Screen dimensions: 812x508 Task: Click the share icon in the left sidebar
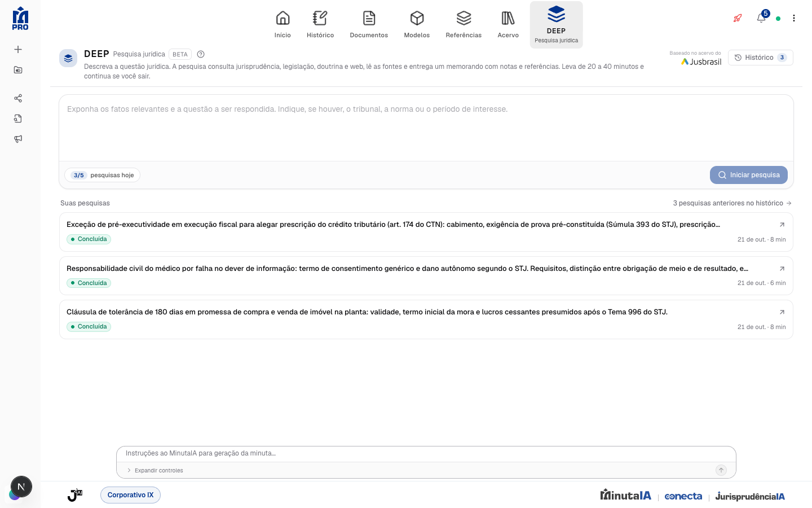pyautogui.click(x=18, y=98)
